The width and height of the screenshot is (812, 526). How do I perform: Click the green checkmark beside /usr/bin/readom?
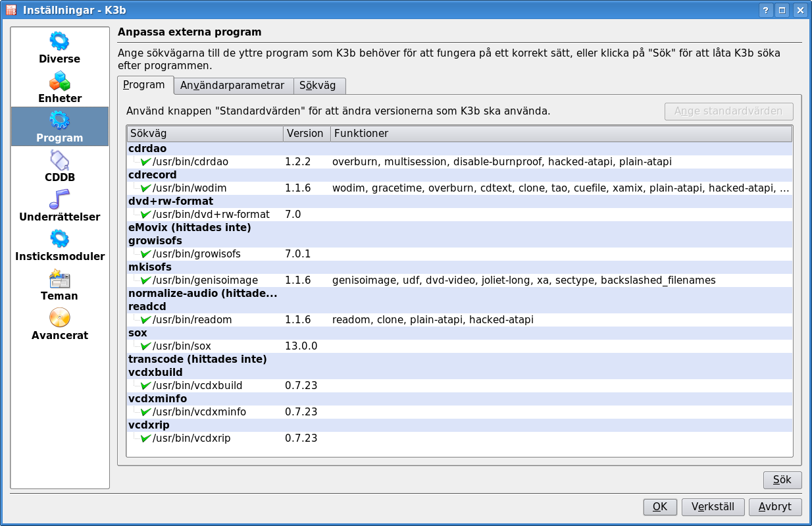[x=145, y=319]
